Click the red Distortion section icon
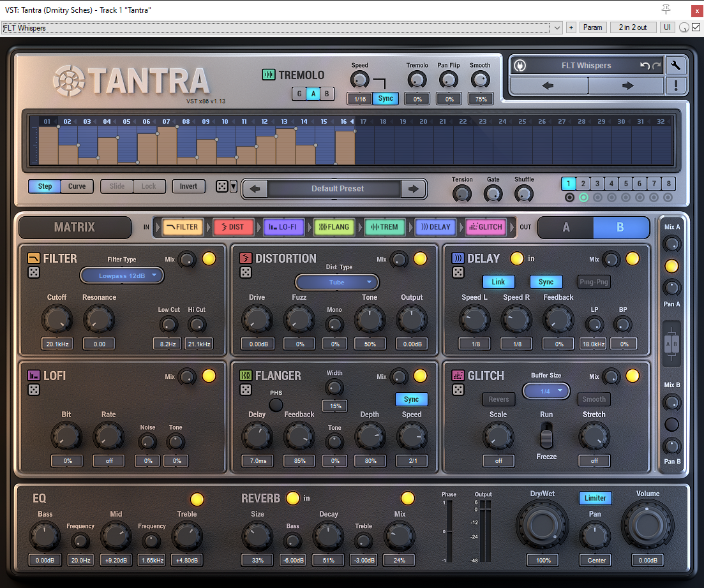The height and width of the screenshot is (588, 704). point(246,258)
